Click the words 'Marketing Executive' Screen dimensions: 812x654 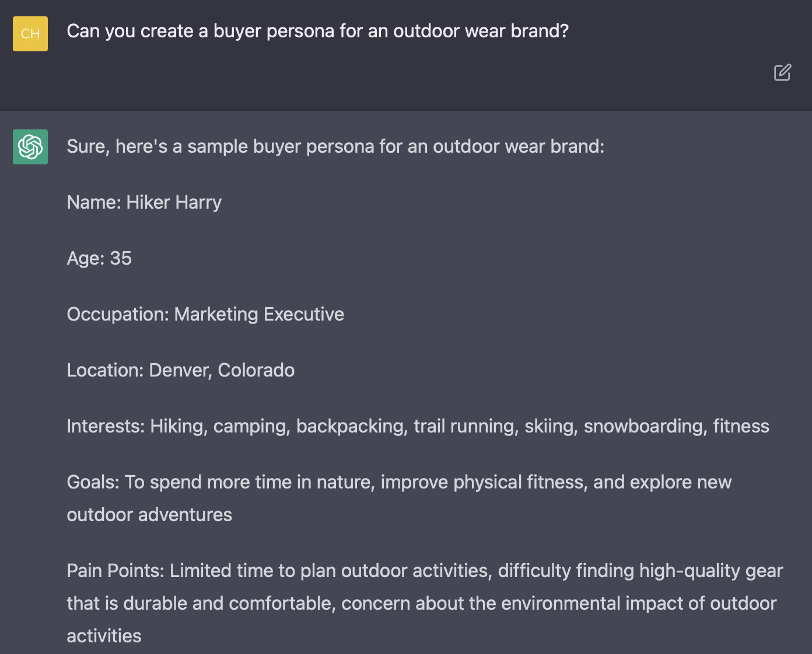[259, 314]
